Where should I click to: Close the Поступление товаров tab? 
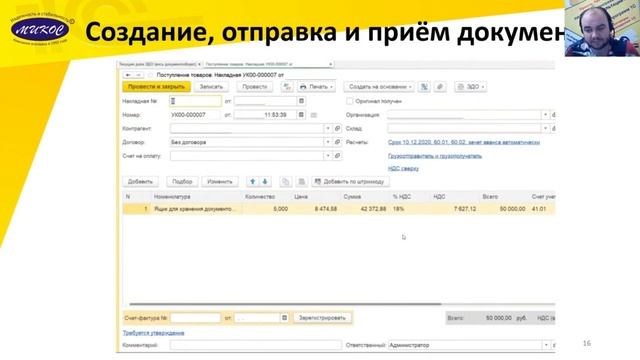point(331,64)
